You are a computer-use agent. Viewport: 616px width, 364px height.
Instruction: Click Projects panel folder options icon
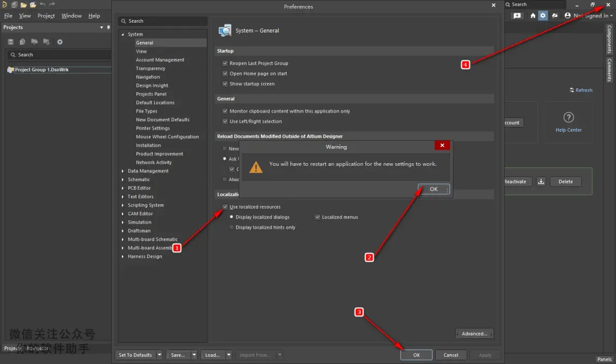click(47, 42)
